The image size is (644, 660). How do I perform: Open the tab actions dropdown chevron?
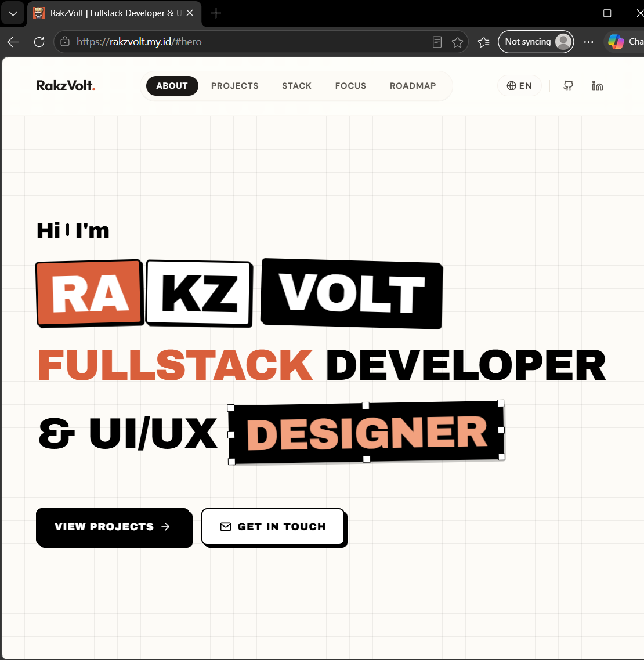click(13, 13)
